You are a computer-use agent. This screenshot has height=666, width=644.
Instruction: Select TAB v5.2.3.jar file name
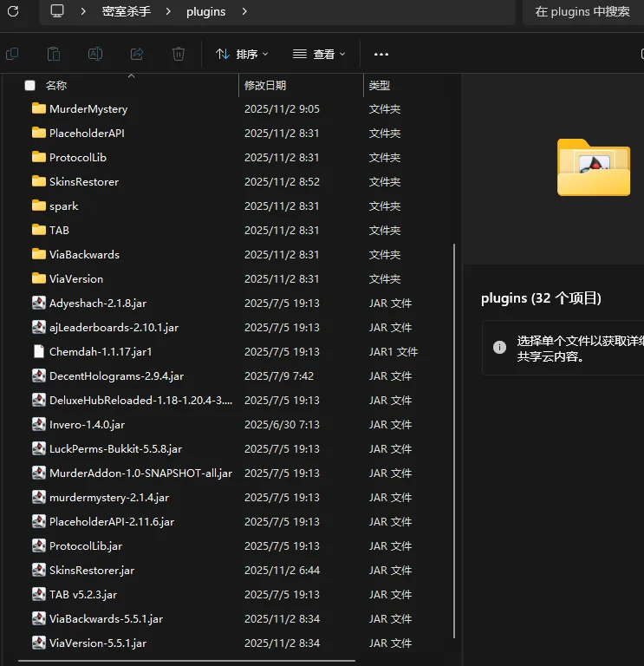tap(83, 594)
